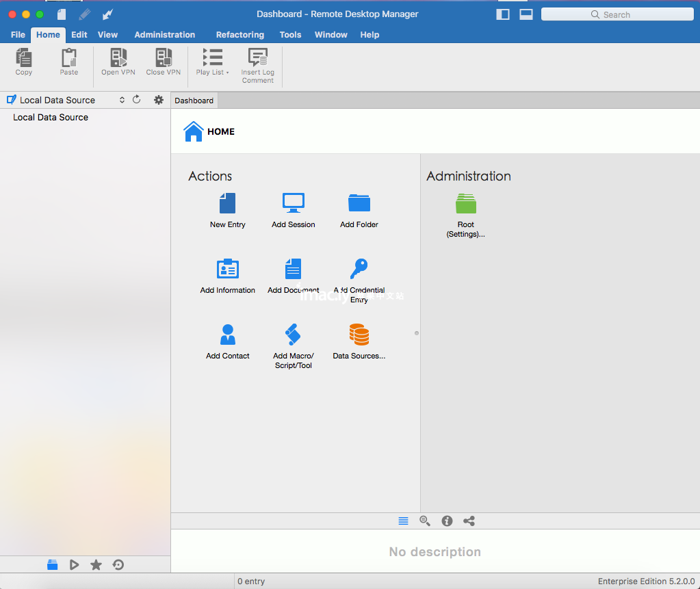
Task: Open the Administration tab
Action: tap(165, 35)
